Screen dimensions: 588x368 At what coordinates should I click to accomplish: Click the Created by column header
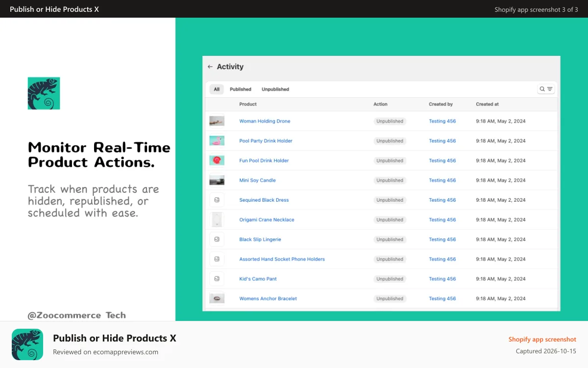coord(441,104)
